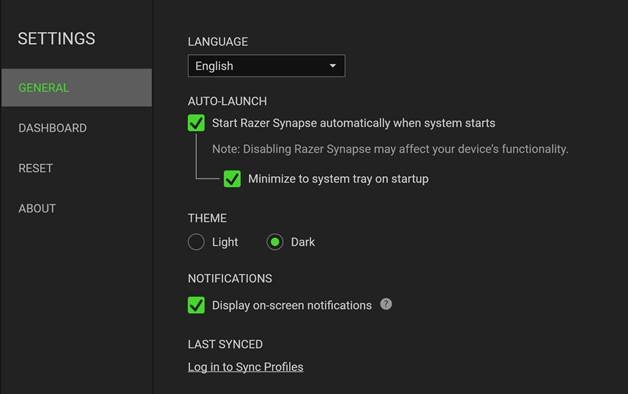The height and width of the screenshot is (394, 628).
Task: Click the THEME section label
Action: [x=207, y=218]
